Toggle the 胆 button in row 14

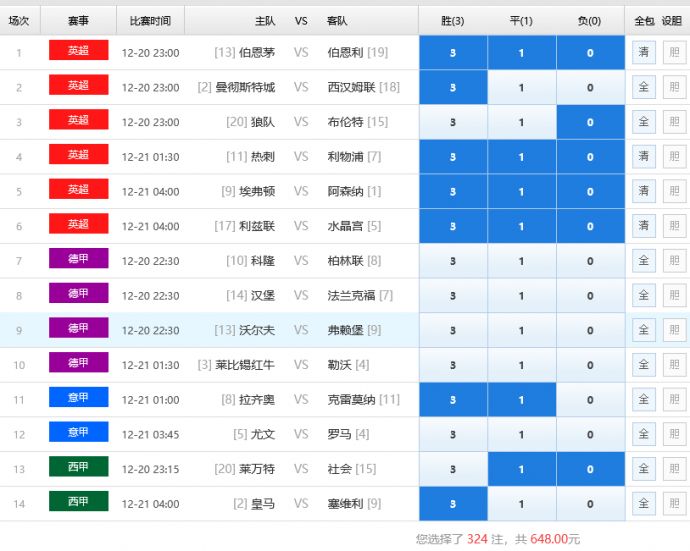[674, 503]
